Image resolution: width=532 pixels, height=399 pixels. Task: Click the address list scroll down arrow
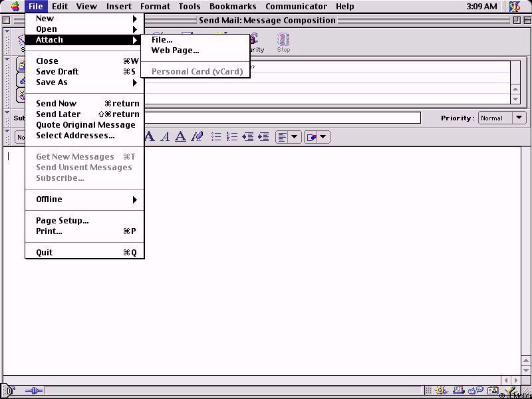click(515, 98)
